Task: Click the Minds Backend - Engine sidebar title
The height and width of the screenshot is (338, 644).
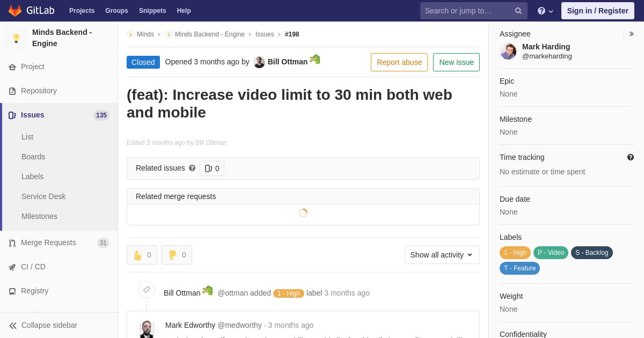Action: (x=62, y=38)
